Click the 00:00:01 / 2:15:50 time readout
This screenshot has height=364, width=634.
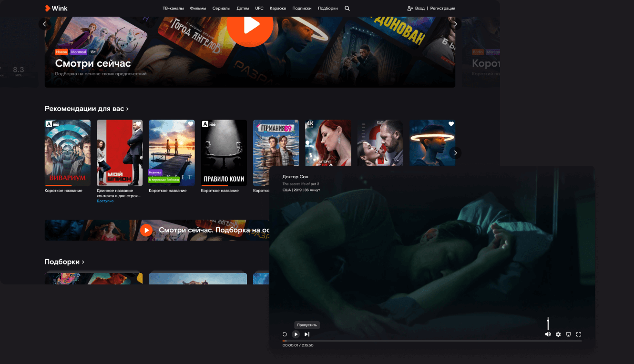pyautogui.click(x=298, y=345)
